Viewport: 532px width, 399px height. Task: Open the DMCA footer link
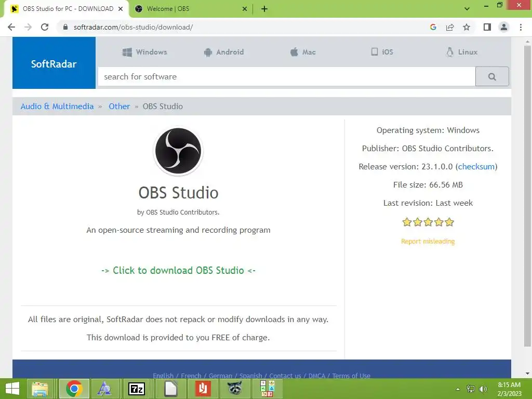point(316,376)
